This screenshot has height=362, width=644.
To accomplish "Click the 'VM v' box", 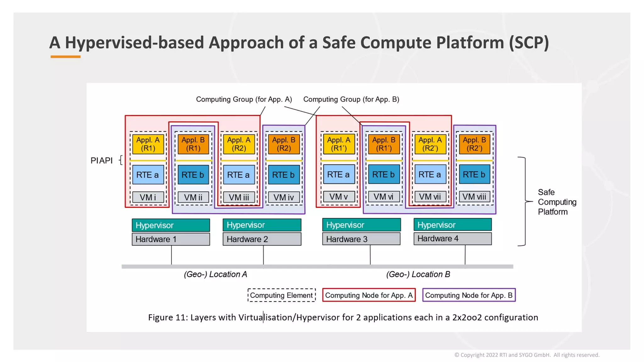I will [339, 197].
